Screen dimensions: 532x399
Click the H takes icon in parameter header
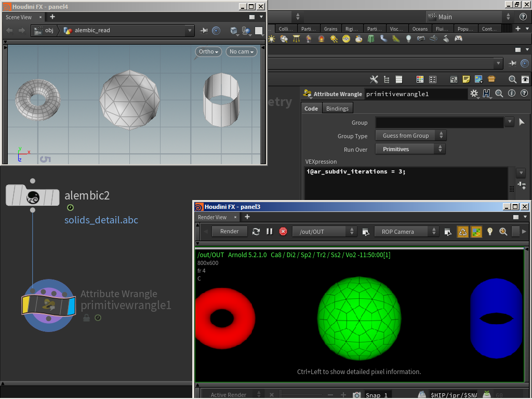pos(486,94)
